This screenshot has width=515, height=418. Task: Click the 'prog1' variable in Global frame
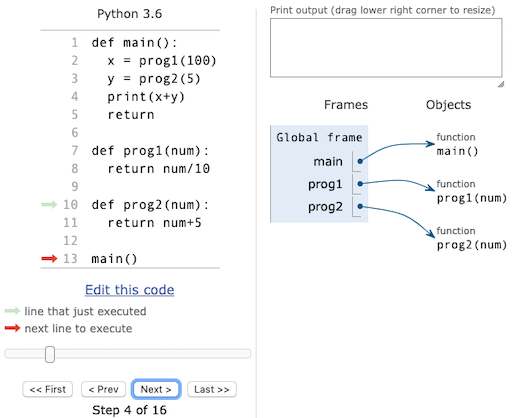coord(325,184)
